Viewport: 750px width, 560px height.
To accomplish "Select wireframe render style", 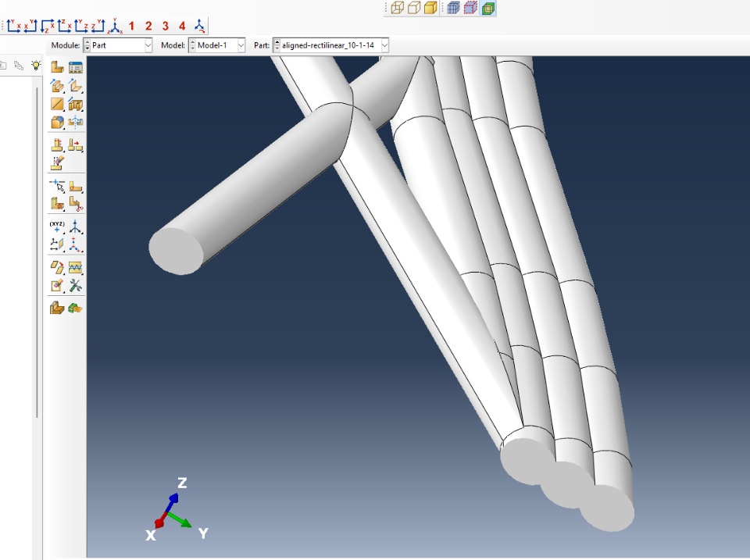I will point(398,8).
